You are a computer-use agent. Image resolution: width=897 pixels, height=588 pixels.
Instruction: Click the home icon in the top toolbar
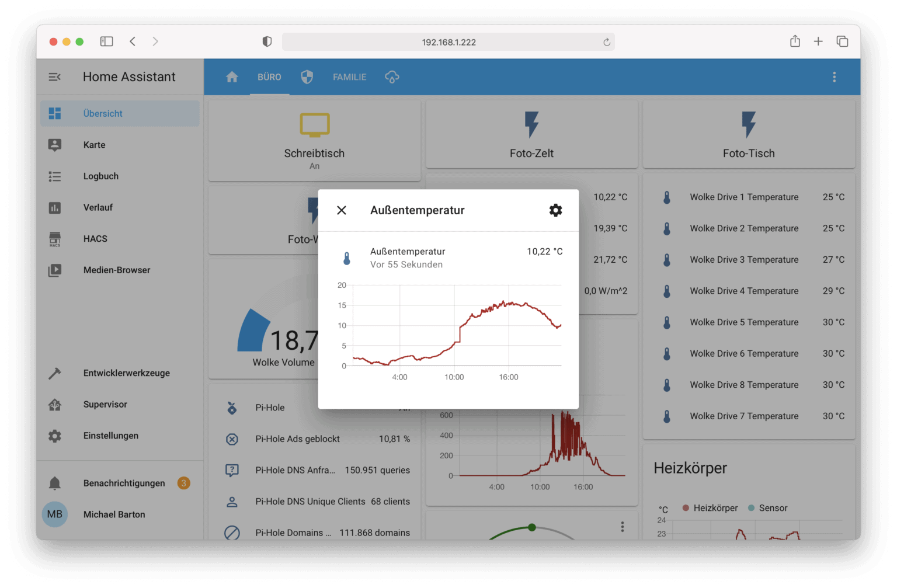(x=232, y=76)
